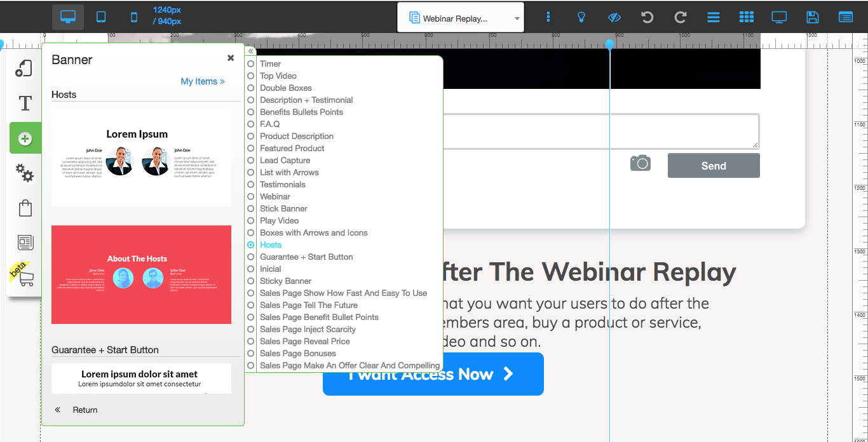Click the After The Webinar Replay heading
The image size is (868, 442).
click(590, 272)
